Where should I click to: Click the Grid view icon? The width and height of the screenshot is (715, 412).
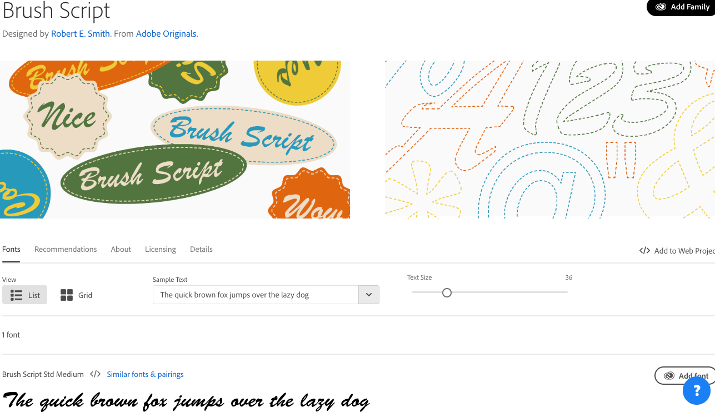(67, 295)
